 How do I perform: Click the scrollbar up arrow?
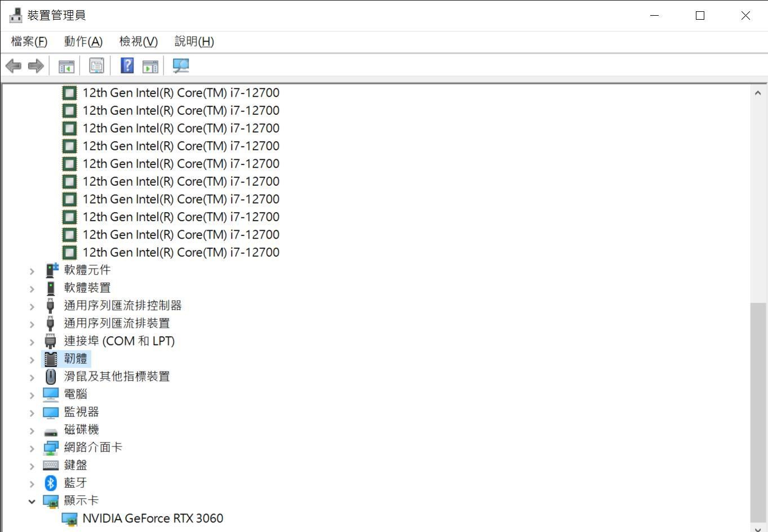coord(758,93)
